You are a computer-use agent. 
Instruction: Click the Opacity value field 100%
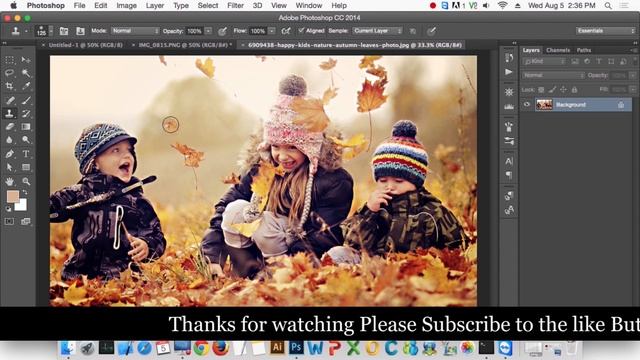tap(195, 31)
